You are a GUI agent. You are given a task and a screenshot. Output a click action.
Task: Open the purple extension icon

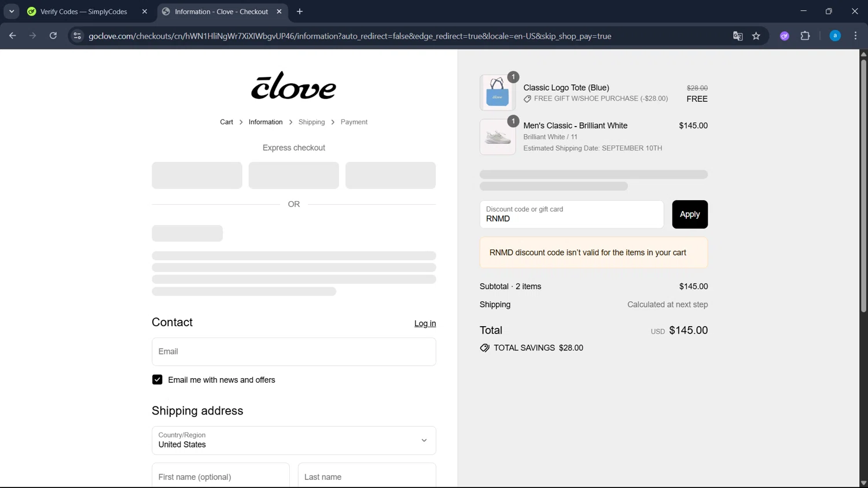click(x=785, y=36)
